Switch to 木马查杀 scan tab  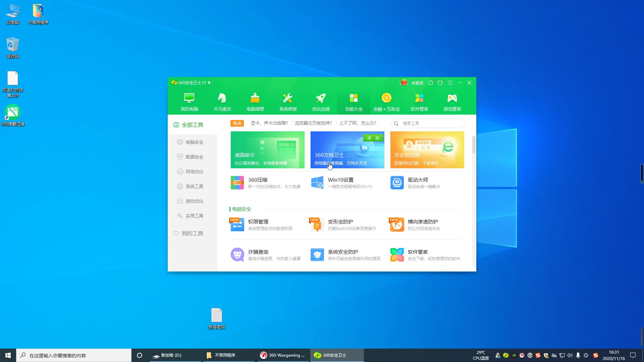click(222, 102)
